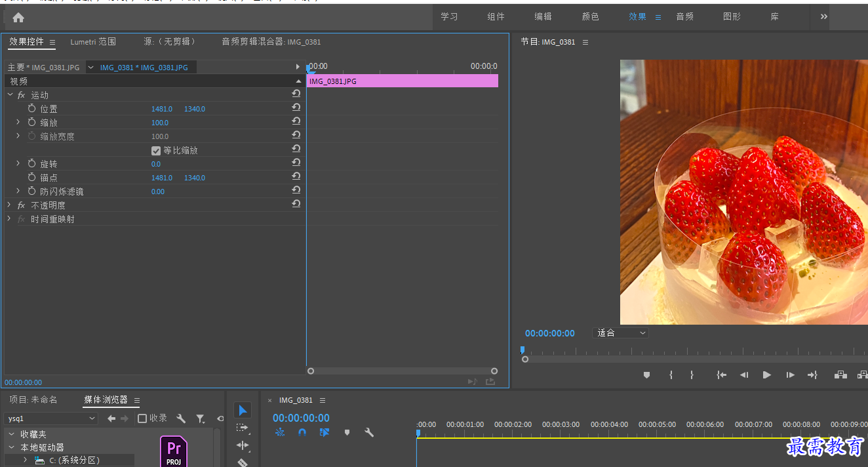Open the ysq1 location dropdown
Viewport: 868px width, 467px height.
pyautogui.click(x=51, y=418)
